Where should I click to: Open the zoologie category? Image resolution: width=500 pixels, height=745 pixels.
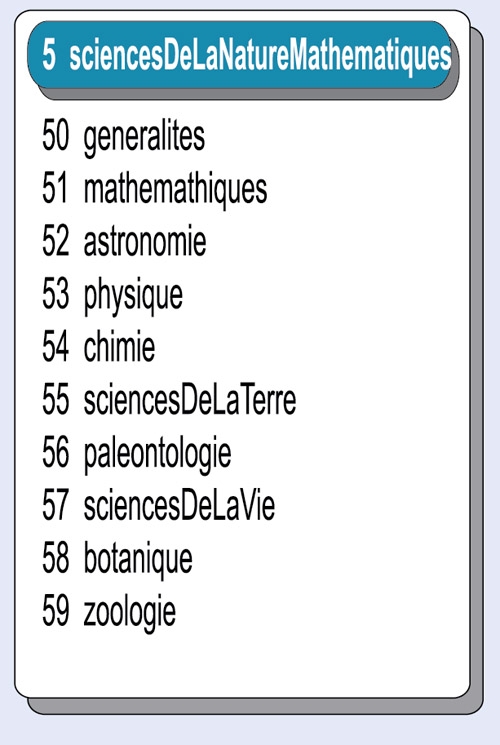coord(130,612)
